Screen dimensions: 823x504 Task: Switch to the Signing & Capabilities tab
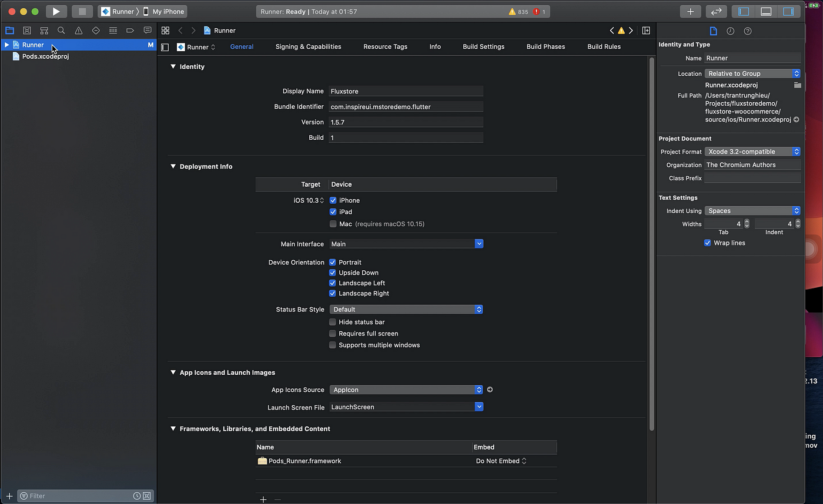308,46
